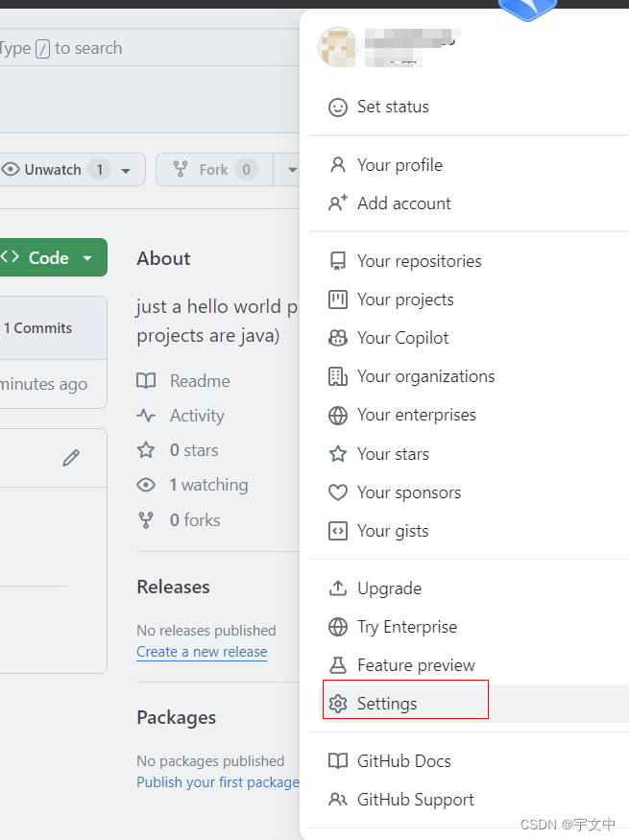Click the star icon beside 0 stars
629x840 pixels.
(146, 450)
